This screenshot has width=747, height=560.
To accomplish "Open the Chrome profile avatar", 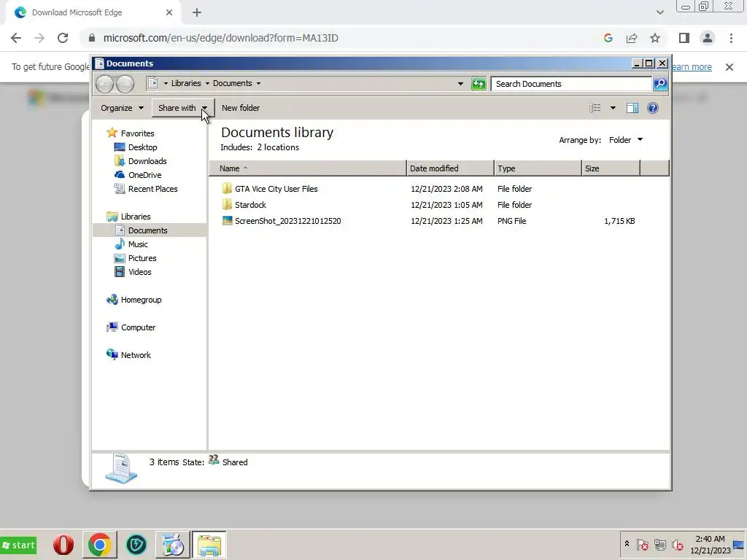I will [708, 38].
